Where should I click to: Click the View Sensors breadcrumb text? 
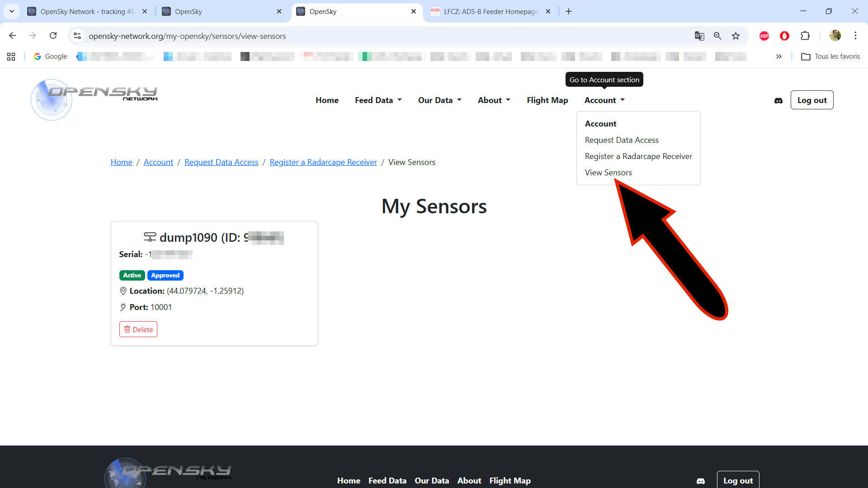(x=411, y=162)
